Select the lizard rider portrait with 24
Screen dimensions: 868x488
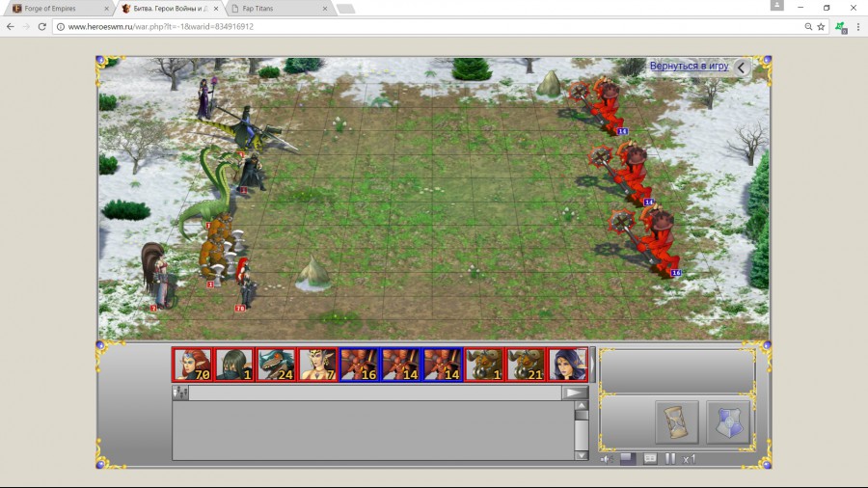click(276, 365)
